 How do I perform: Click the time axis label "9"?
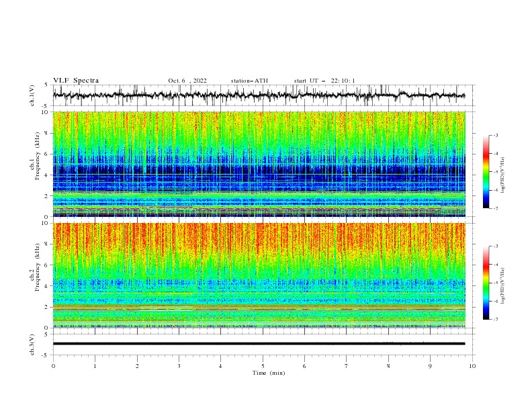click(430, 366)
